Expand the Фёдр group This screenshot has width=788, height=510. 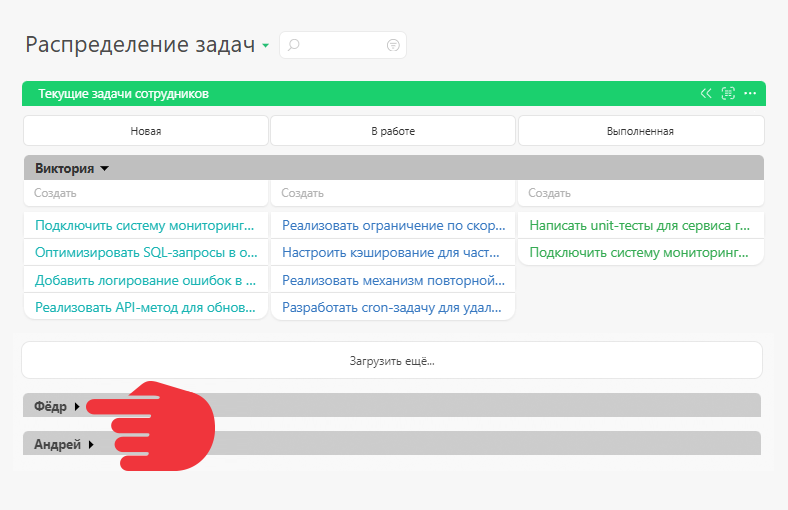pos(77,406)
